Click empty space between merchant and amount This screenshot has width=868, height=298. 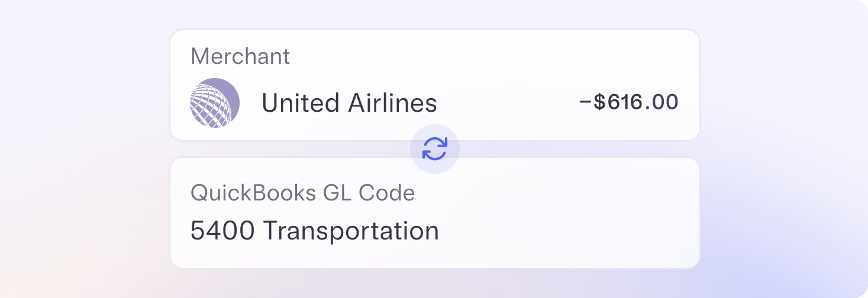point(509,103)
